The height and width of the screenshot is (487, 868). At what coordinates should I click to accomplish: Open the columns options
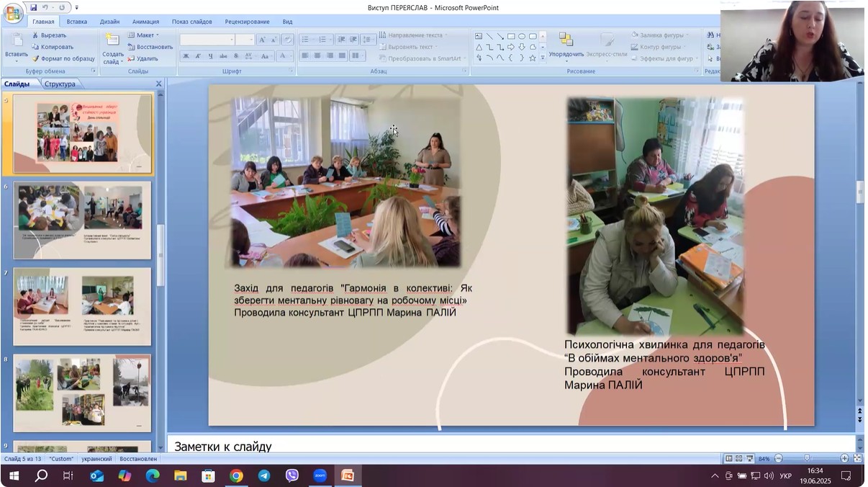coord(356,55)
